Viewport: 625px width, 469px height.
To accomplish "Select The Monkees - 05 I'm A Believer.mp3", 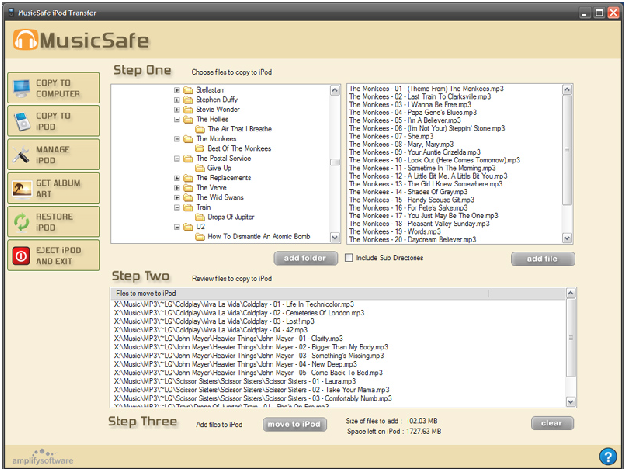I will pyautogui.click(x=405, y=120).
